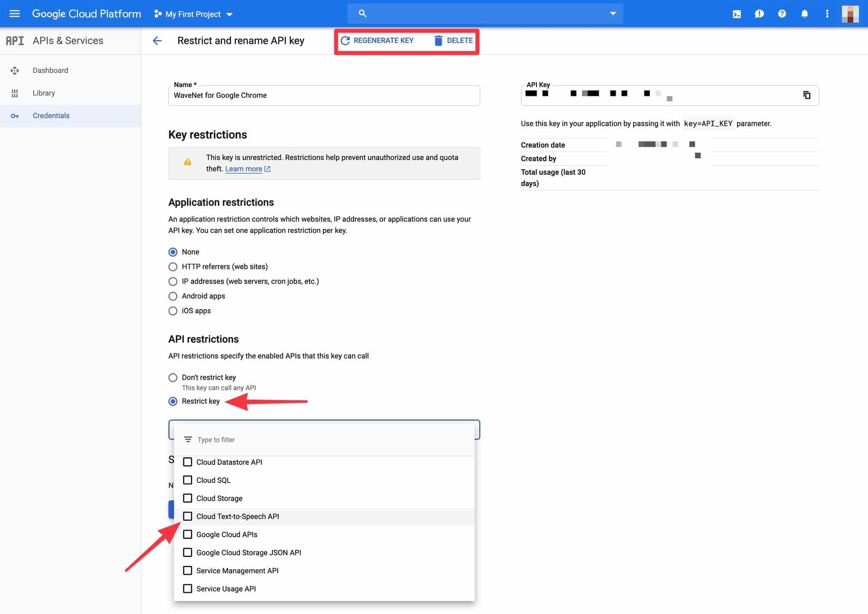Click the Dashboard sidebar icon
868x614 pixels.
coord(15,70)
